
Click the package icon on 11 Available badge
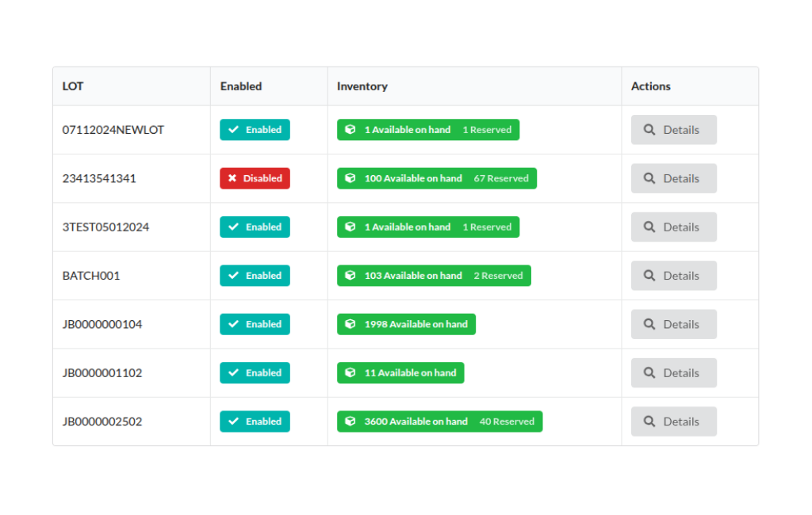tap(350, 372)
